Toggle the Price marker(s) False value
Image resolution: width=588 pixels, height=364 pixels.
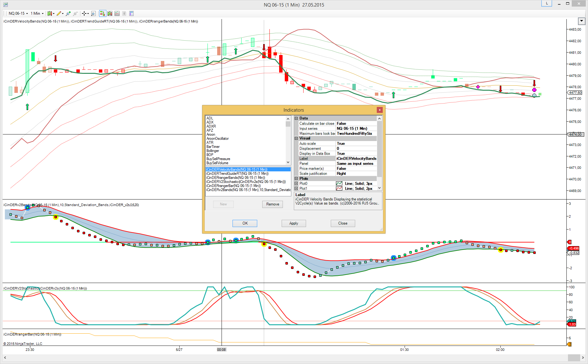pyautogui.click(x=356, y=169)
